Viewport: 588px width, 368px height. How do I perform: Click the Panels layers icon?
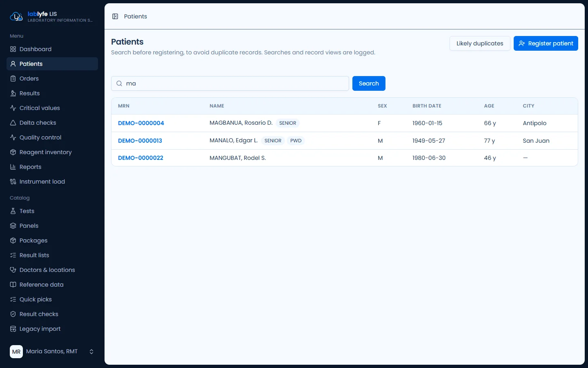[13, 226]
